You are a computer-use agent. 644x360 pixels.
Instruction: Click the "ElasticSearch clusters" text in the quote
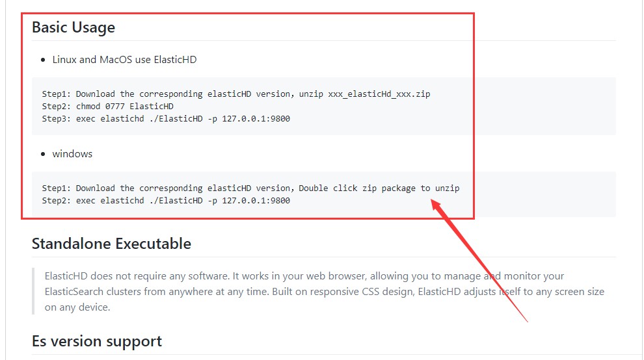(94, 292)
